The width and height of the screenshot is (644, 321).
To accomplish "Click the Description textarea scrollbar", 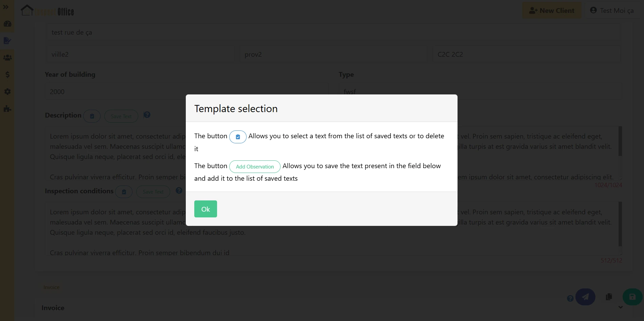I will tap(620, 141).
